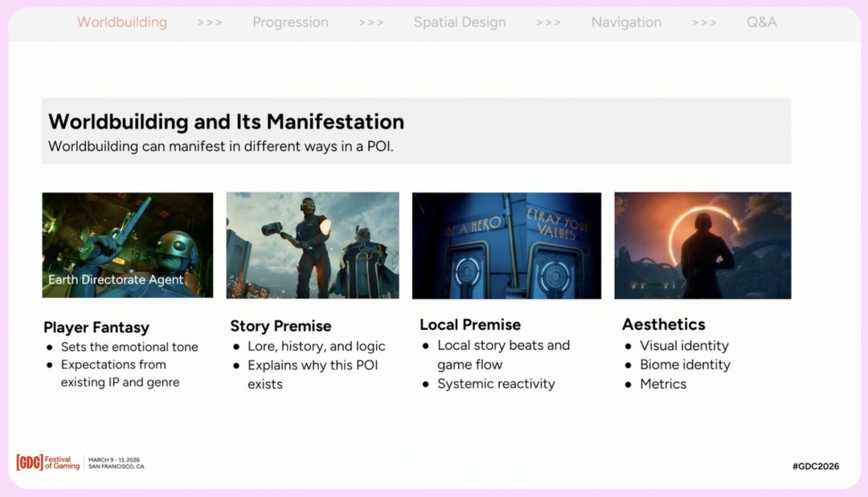Open the Spatial Design section tab

pyautogui.click(x=460, y=22)
